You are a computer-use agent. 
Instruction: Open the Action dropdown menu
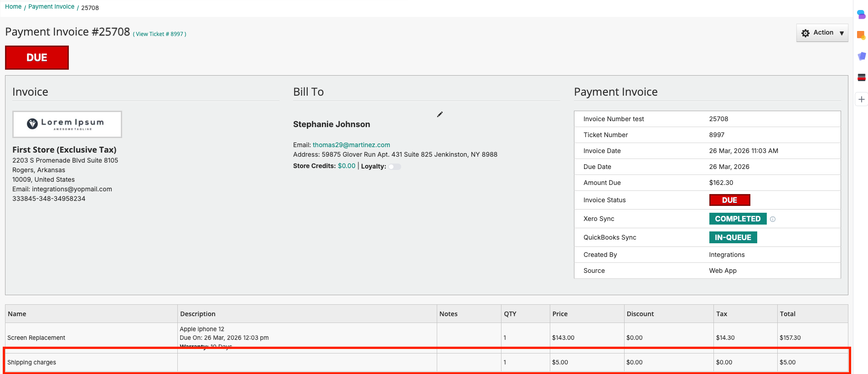coord(822,33)
